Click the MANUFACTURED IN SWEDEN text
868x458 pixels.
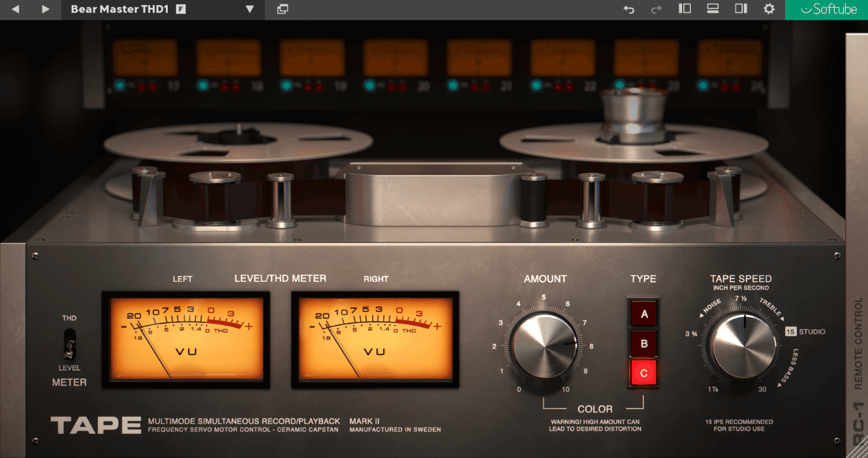[395, 430]
